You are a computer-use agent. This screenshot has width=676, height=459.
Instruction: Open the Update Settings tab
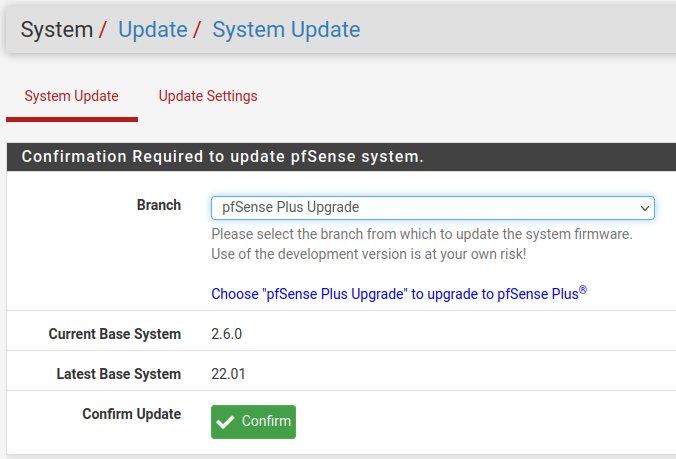208,96
